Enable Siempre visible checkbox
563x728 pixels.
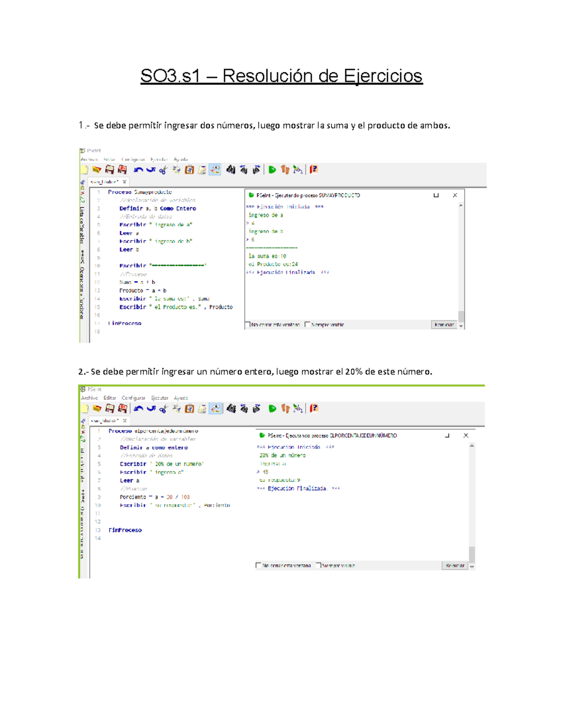[x=307, y=324]
